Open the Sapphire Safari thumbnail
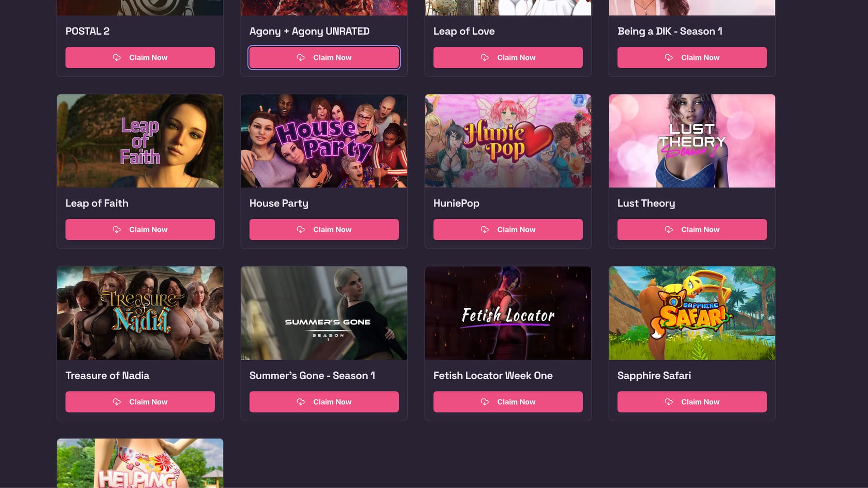The width and height of the screenshot is (868, 488). click(692, 313)
